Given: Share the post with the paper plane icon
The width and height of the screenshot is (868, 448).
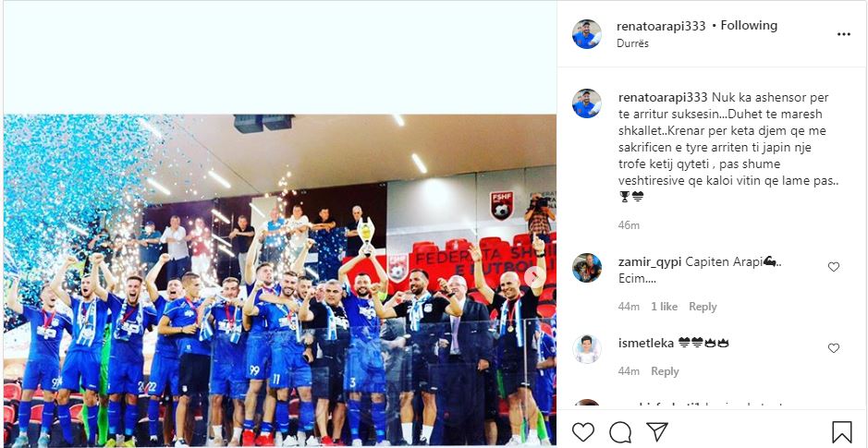Looking at the screenshot, I should 657,431.
